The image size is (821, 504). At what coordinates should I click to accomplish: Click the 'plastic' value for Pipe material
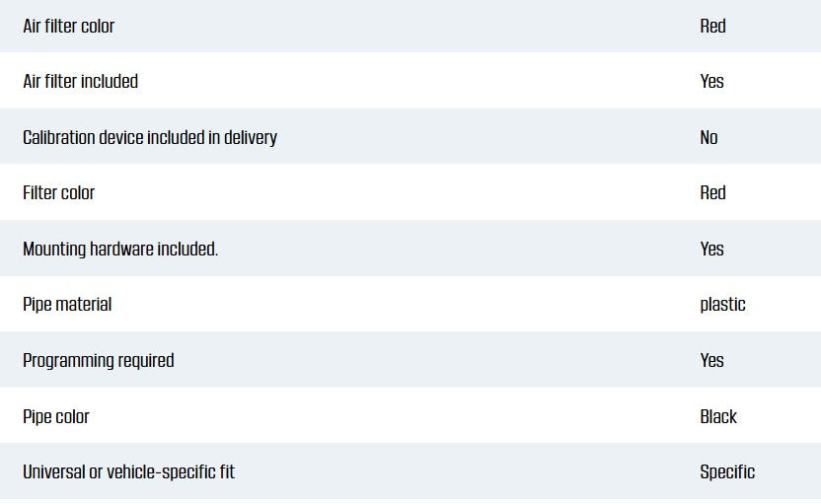(x=722, y=304)
